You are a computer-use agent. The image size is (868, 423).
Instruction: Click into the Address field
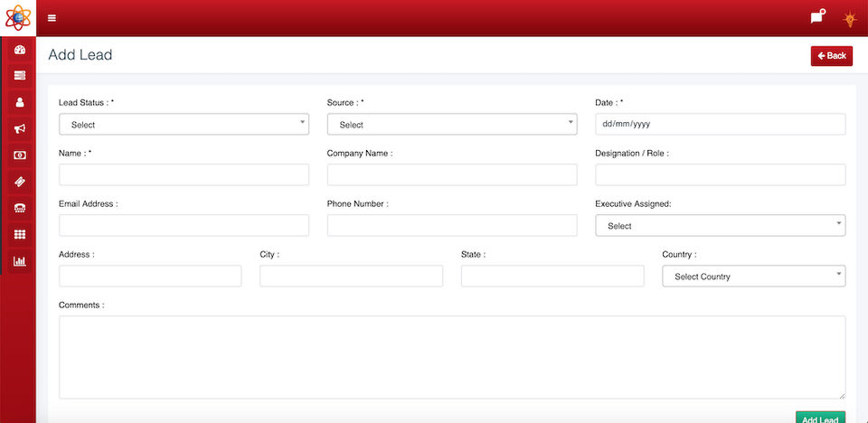click(x=150, y=276)
